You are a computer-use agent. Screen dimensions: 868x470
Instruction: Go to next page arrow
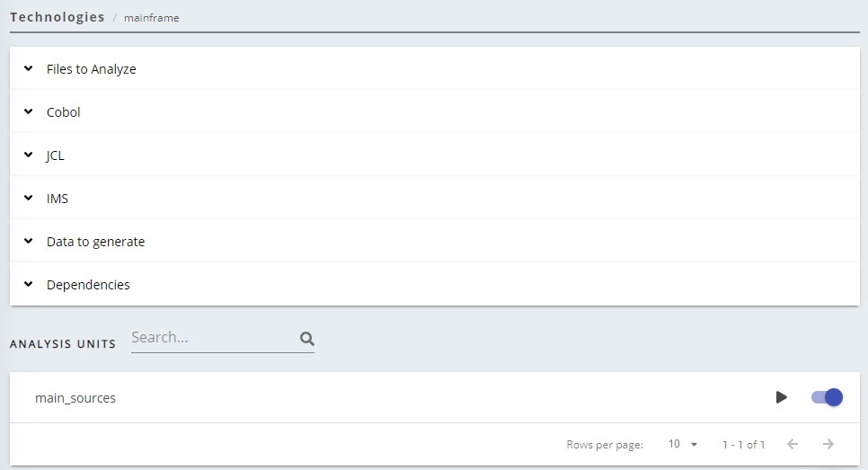(x=828, y=444)
